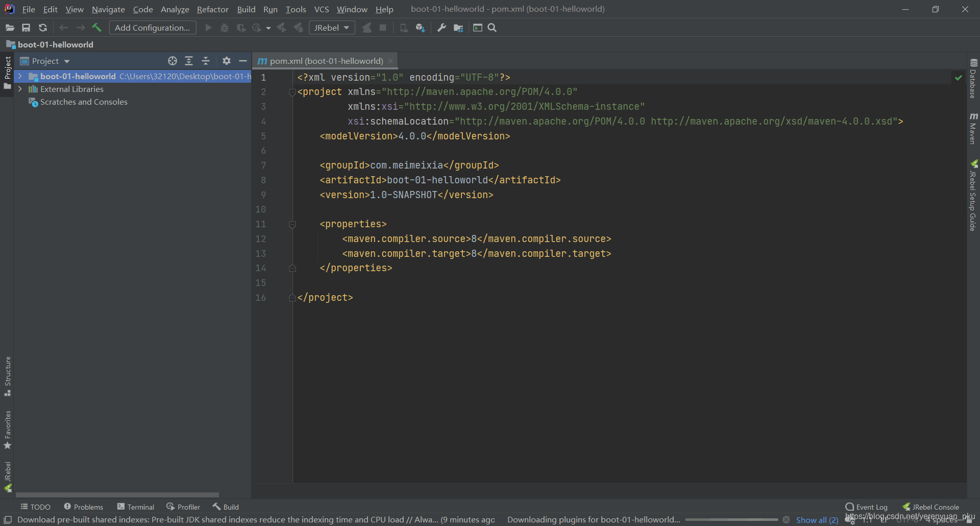Collapse the project tag fold at line 2

click(292, 92)
